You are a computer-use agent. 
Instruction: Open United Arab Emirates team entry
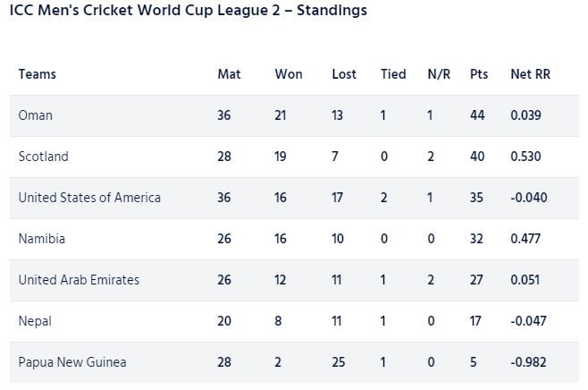click(79, 280)
